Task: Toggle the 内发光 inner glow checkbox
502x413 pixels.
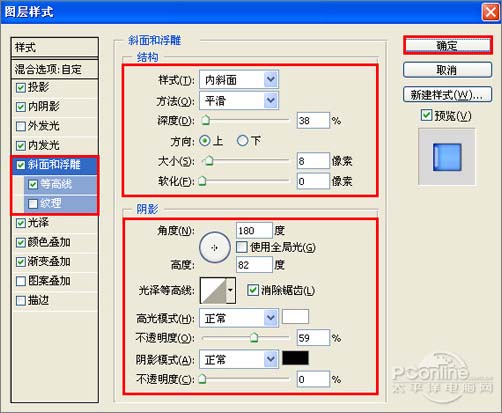Action: click(x=21, y=146)
